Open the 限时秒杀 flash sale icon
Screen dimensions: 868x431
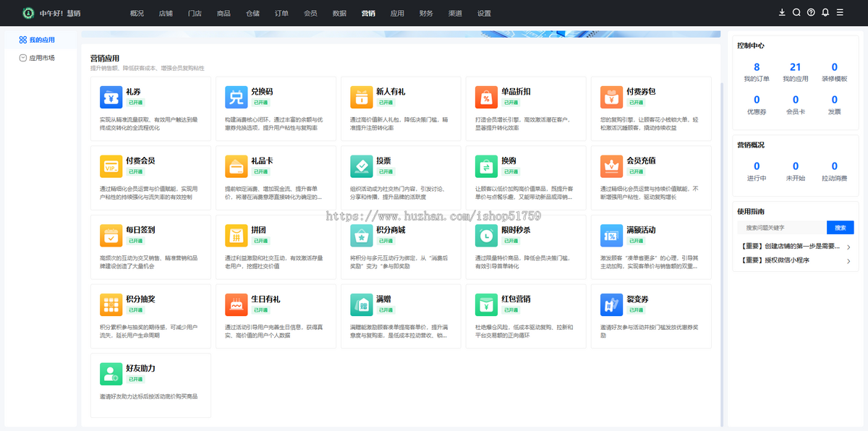(487, 235)
